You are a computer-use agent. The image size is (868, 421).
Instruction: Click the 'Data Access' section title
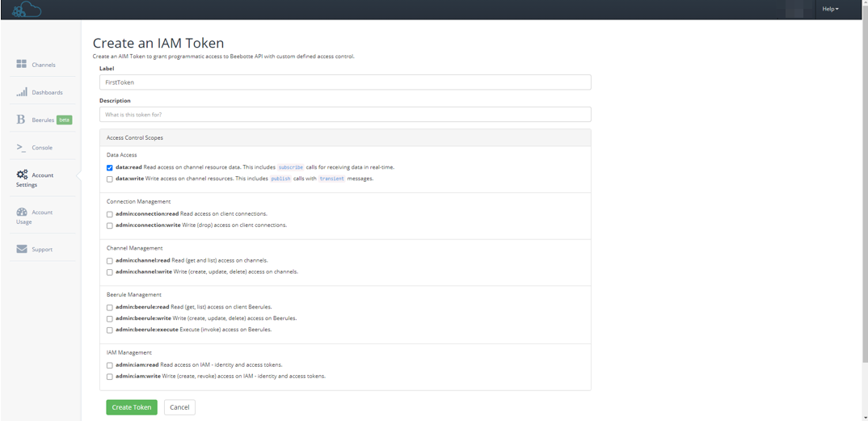coord(122,155)
